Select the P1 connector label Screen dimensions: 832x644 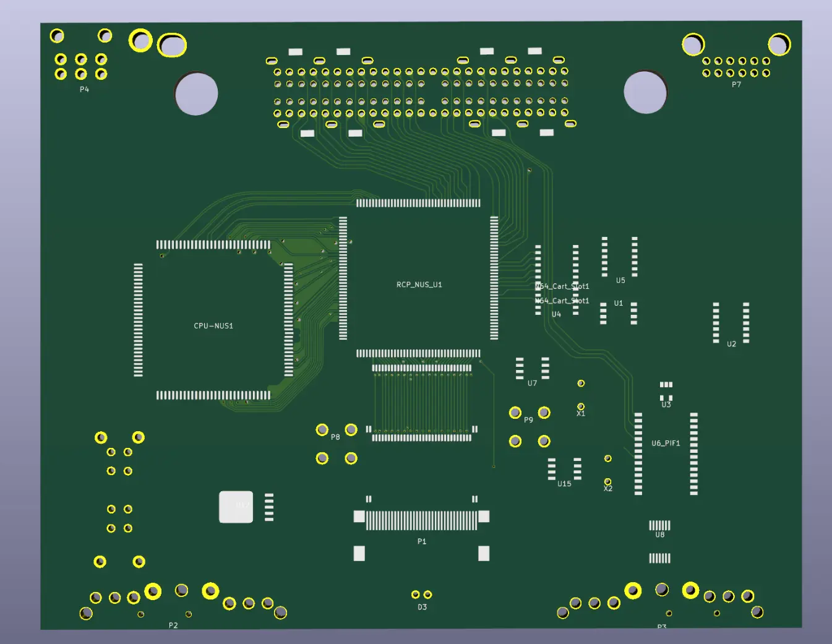tap(422, 541)
